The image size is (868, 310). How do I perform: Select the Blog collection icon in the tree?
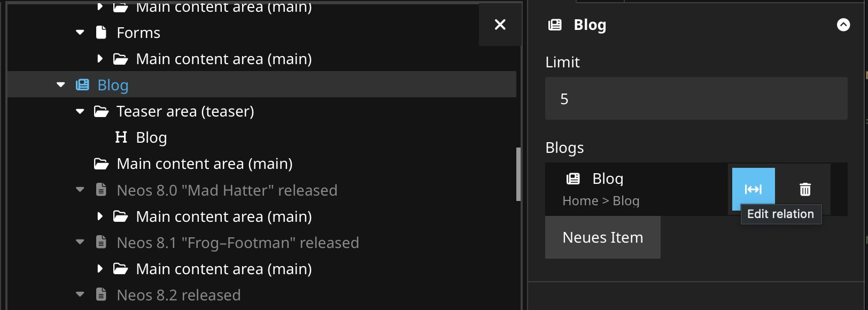82,84
